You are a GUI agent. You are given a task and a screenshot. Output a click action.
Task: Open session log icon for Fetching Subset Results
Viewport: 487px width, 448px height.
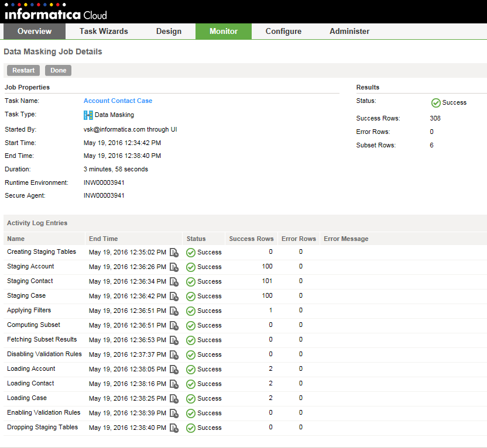click(174, 340)
